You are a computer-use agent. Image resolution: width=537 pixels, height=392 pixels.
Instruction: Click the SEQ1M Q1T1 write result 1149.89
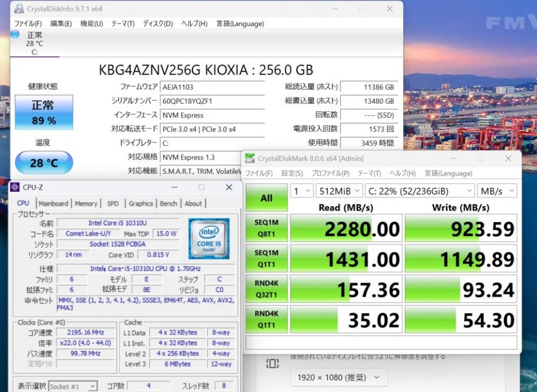point(461,258)
